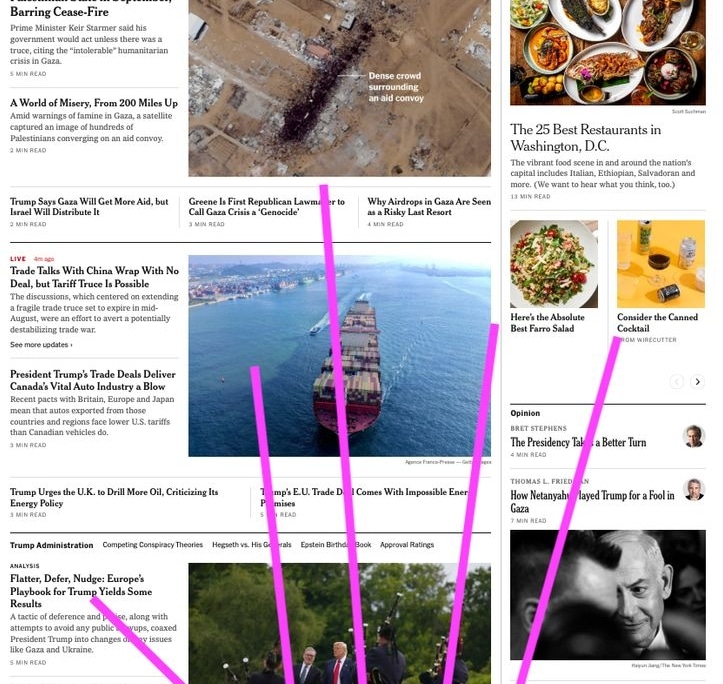Viewport: 723px width, 684px height.
Task: Read Why Airdrops in Gaza article
Action: [429, 207]
